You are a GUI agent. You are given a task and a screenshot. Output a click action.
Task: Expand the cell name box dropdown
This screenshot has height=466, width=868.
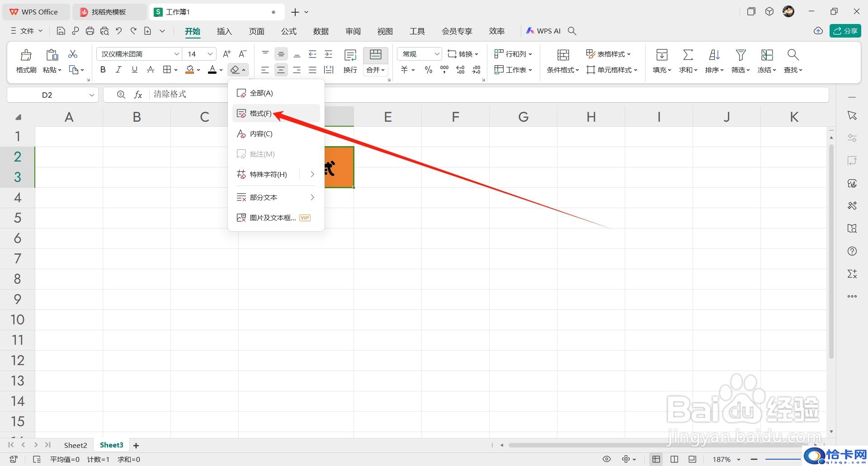(91, 95)
